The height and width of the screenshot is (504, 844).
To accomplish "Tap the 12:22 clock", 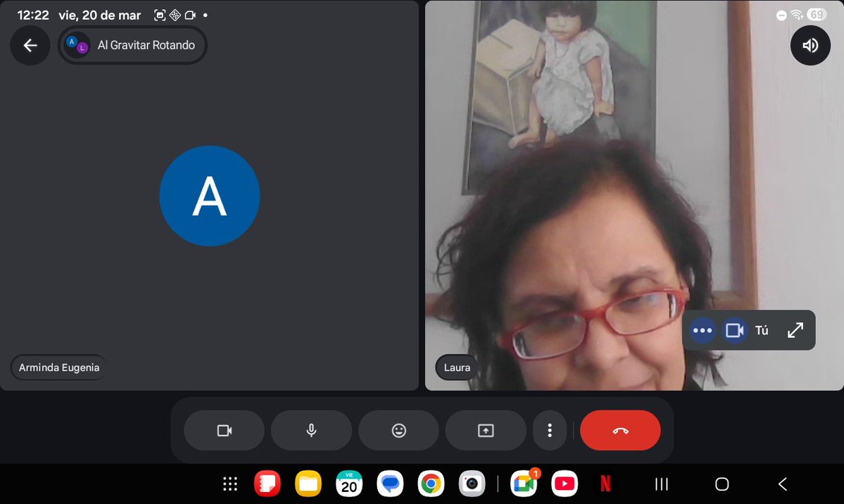I will (x=33, y=15).
